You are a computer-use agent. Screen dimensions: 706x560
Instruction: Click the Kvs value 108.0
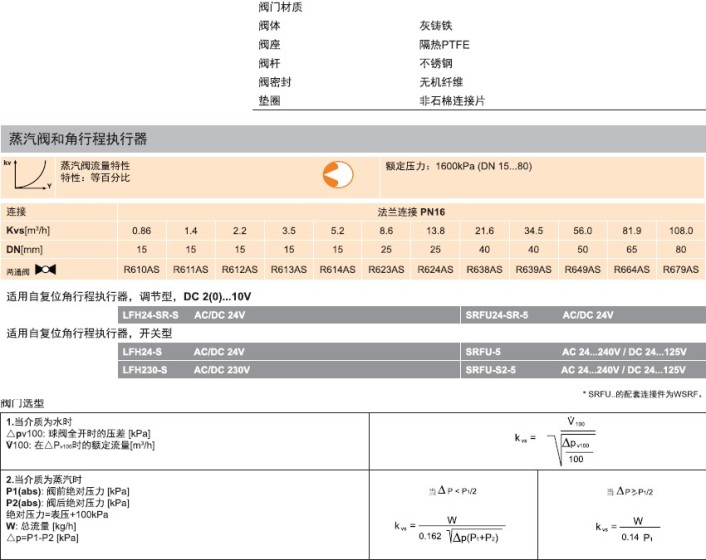click(681, 231)
